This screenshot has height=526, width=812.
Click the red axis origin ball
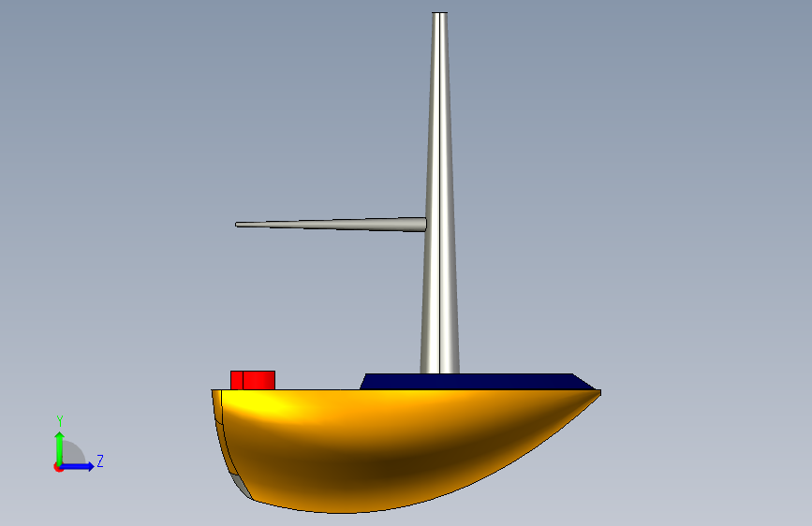(58, 467)
